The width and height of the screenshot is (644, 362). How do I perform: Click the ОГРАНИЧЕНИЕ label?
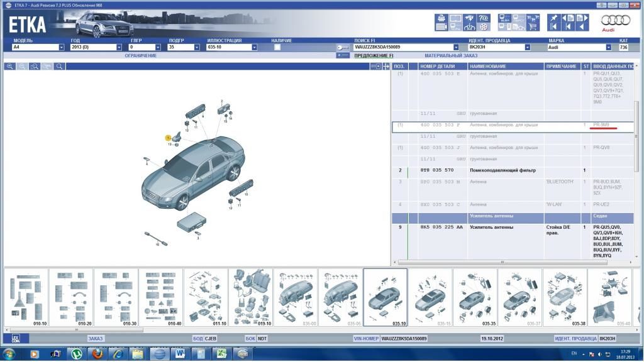click(140, 55)
